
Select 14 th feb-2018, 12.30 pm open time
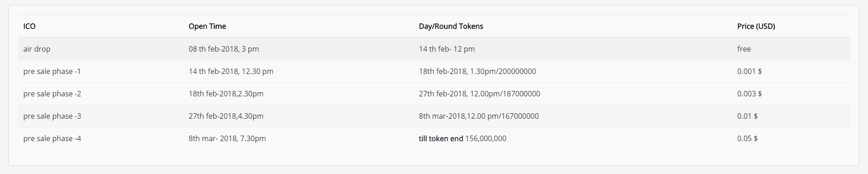click(x=231, y=71)
